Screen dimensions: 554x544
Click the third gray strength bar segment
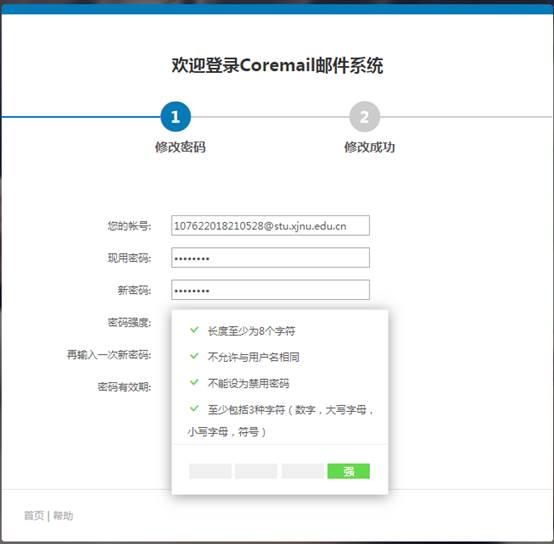coord(302,471)
